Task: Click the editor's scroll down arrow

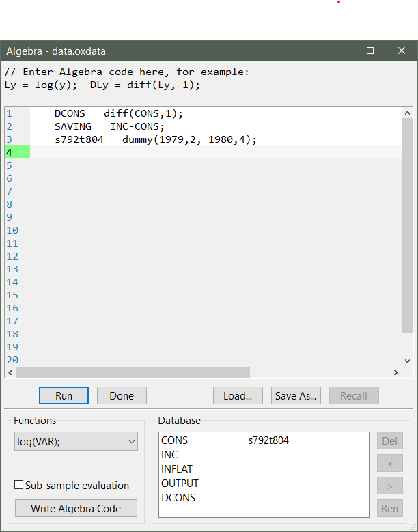Action: point(407,361)
